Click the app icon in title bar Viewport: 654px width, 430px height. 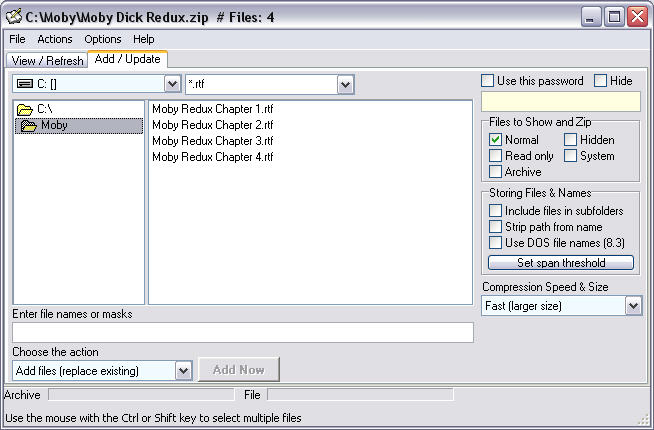point(14,16)
